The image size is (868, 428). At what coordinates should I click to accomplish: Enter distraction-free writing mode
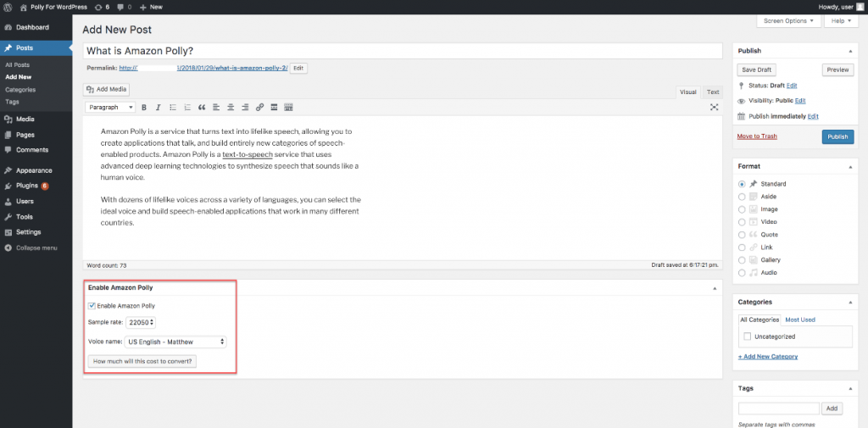coord(714,108)
